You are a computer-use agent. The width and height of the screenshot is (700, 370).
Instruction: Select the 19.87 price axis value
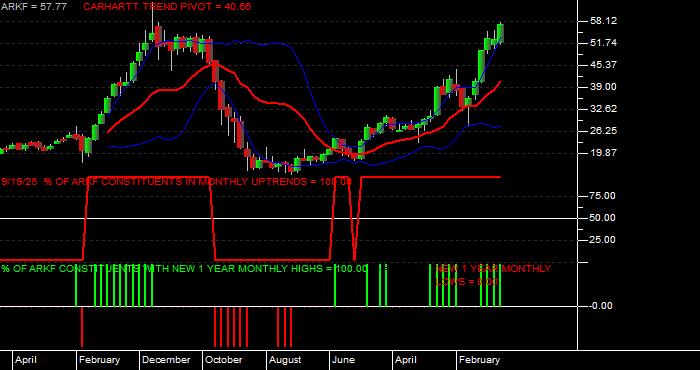point(603,153)
